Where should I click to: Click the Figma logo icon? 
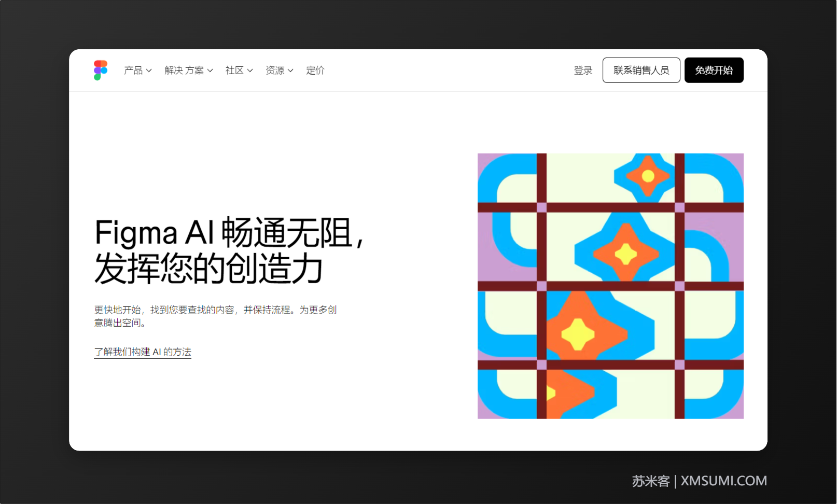click(x=101, y=70)
